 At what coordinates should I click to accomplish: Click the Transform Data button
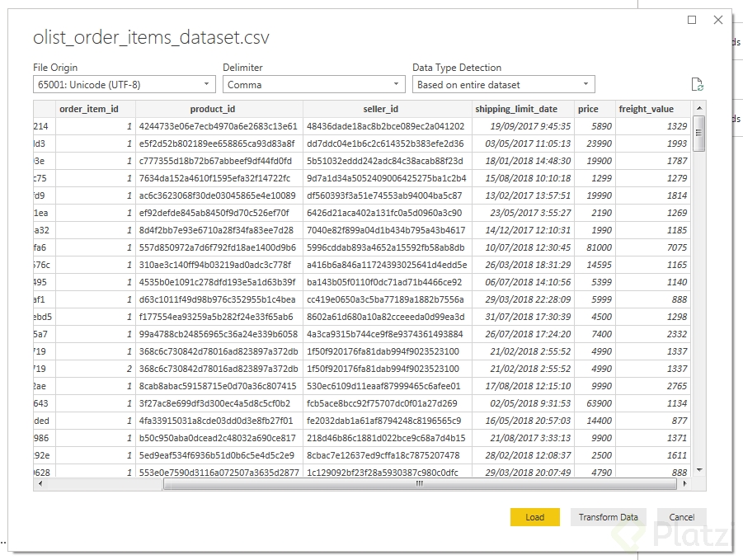[609, 517]
